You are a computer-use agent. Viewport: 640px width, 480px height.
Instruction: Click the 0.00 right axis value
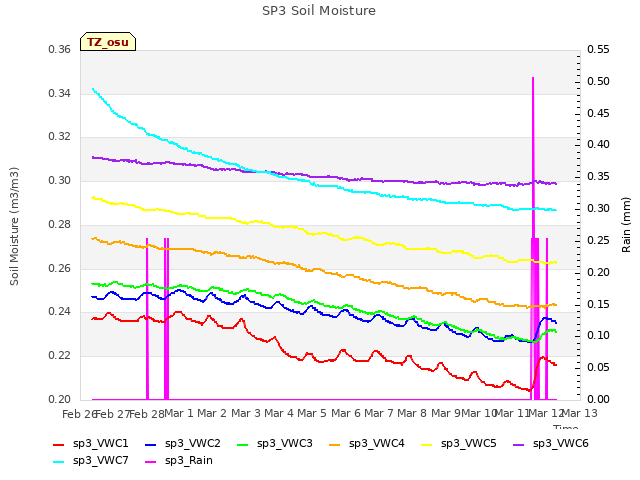click(598, 399)
